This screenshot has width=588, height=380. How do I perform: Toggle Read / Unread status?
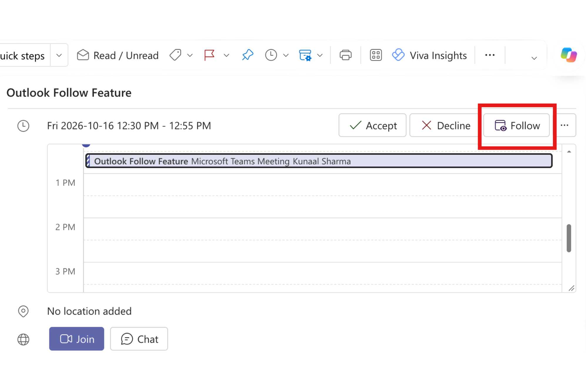[118, 55]
